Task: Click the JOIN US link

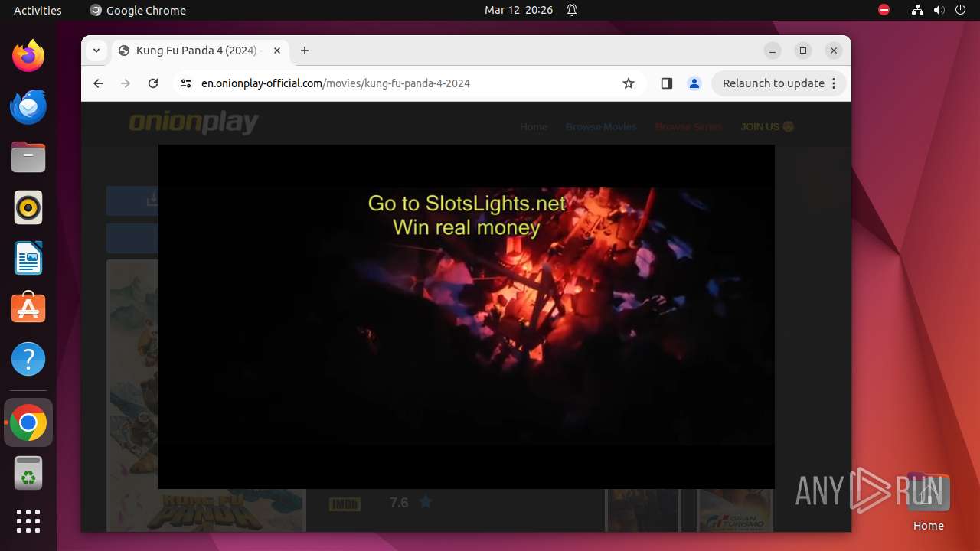Action: (767, 126)
